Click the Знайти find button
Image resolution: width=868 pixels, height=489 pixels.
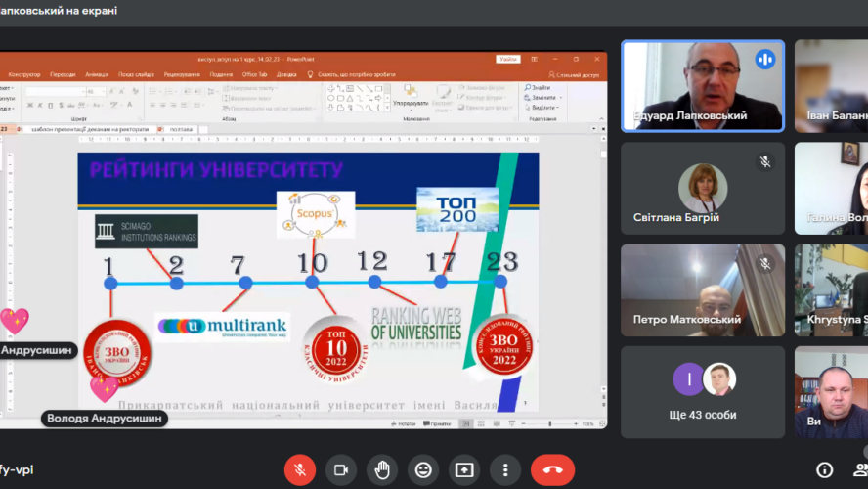(x=541, y=88)
